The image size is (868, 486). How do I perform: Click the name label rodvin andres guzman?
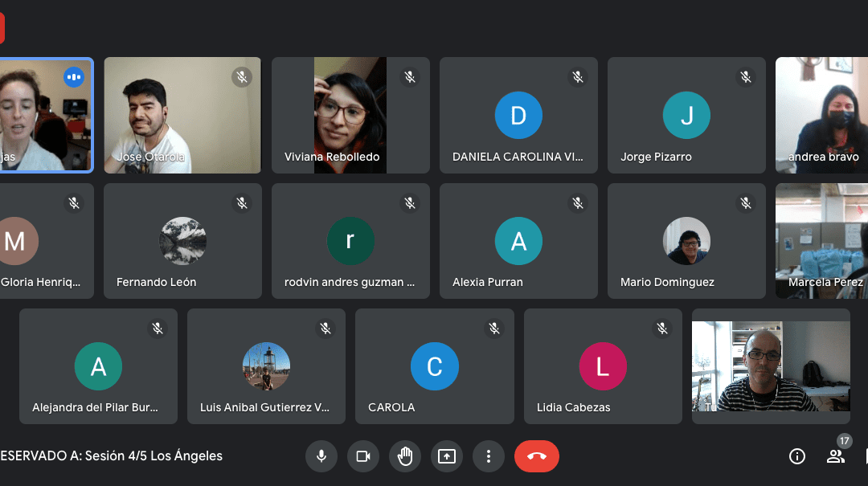pos(350,282)
